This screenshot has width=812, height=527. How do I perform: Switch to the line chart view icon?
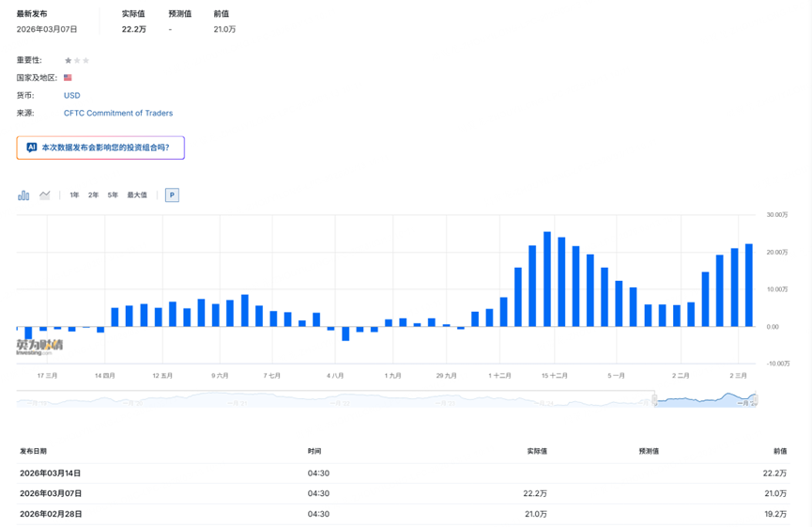click(44, 195)
